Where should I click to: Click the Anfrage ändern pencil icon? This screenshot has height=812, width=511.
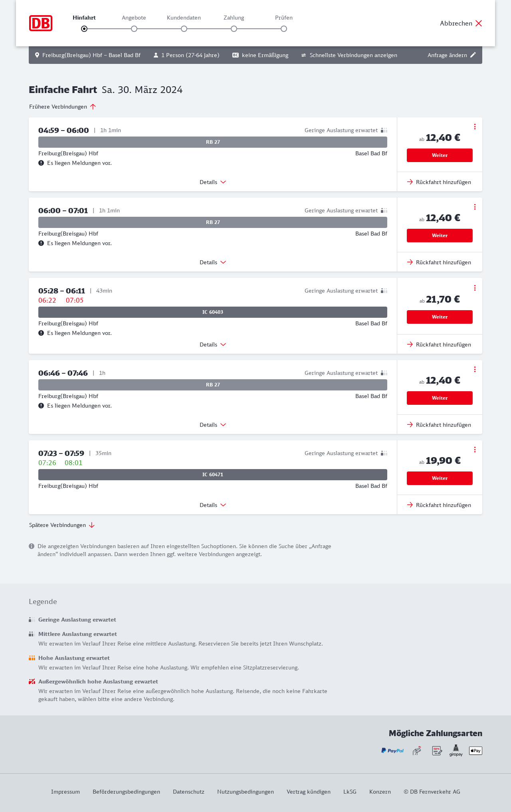click(x=473, y=55)
